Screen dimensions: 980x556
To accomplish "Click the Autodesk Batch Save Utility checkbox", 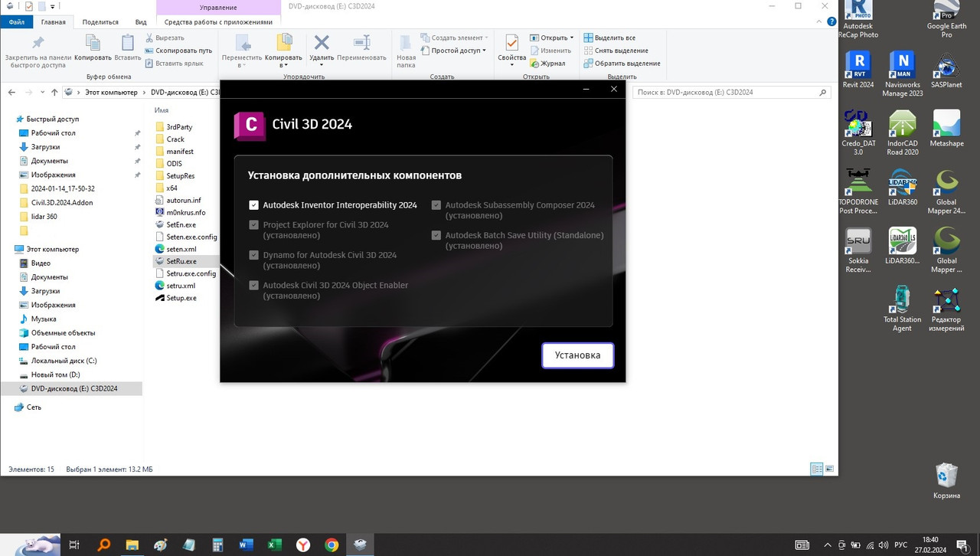I will 436,235.
